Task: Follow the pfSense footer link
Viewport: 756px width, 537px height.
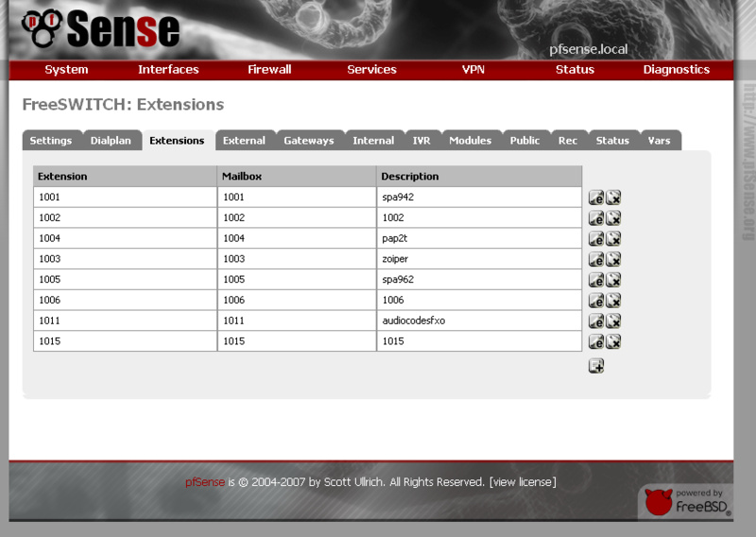Action: pyautogui.click(x=205, y=482)
